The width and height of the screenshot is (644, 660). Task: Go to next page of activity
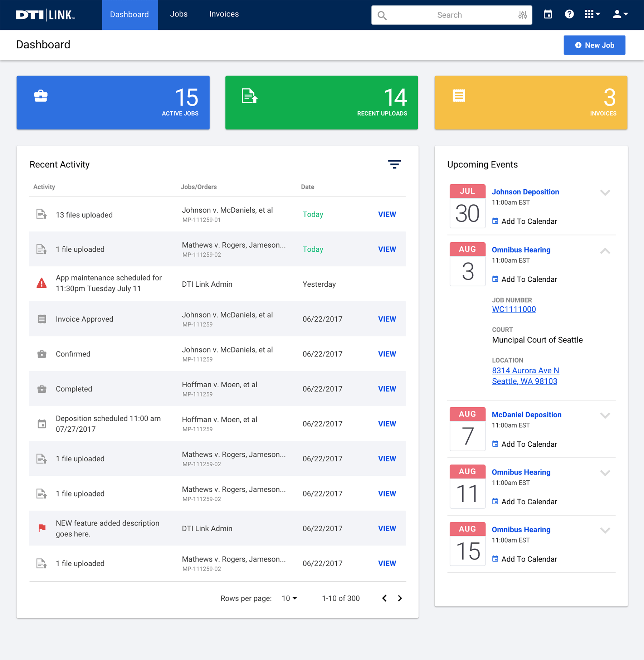[x=400, y=598]
